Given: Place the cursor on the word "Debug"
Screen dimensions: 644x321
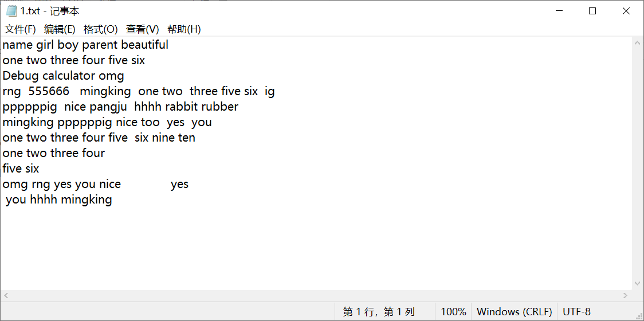Looking at the screenshot, I should point(20,76).
